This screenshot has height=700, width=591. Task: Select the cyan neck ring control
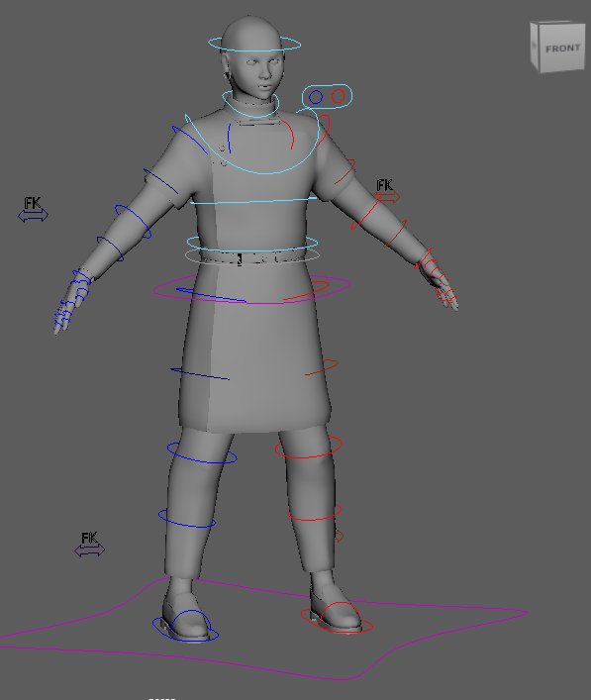tap(250, 105)
